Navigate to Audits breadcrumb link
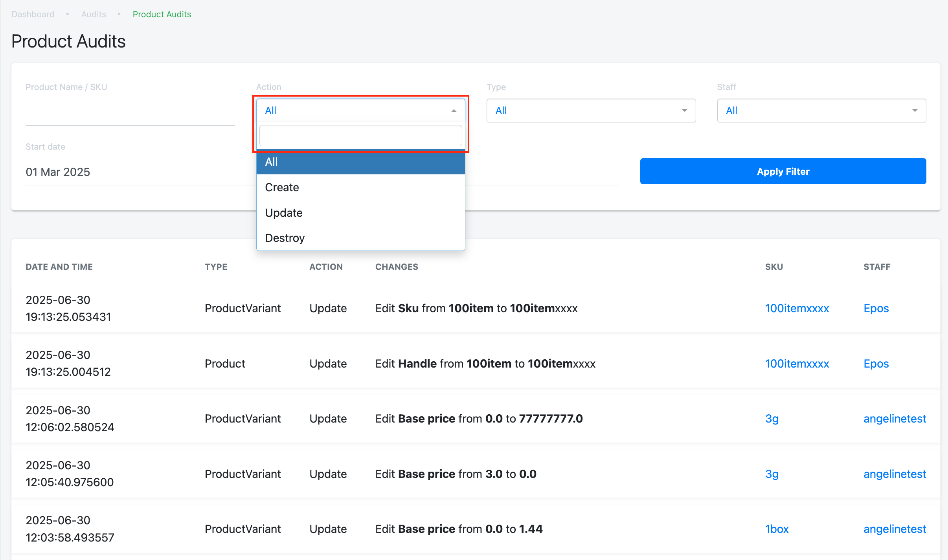Image resolution: width=948 pixels, height=560 pixels. [94, 14]
